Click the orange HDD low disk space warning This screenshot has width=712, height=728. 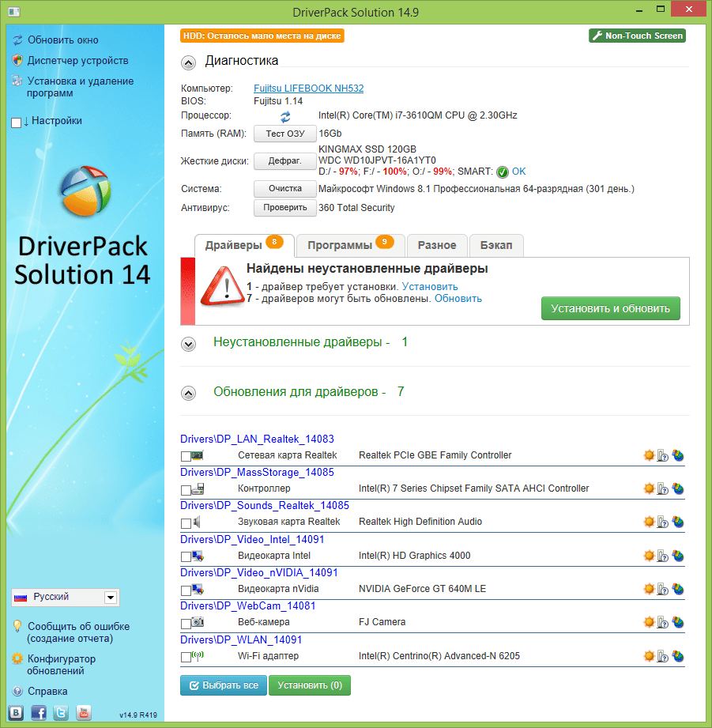tap(262, 36)
